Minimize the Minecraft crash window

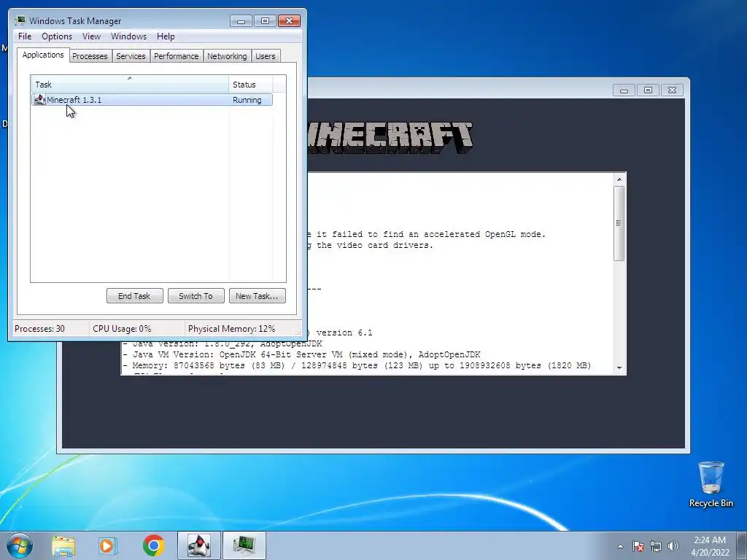(624, 90)
